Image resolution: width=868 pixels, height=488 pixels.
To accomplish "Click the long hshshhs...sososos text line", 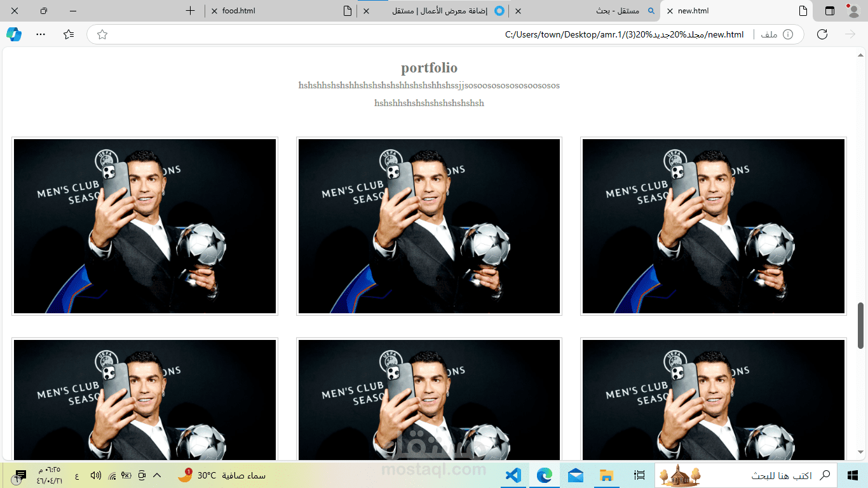I will tap(429, 85).
